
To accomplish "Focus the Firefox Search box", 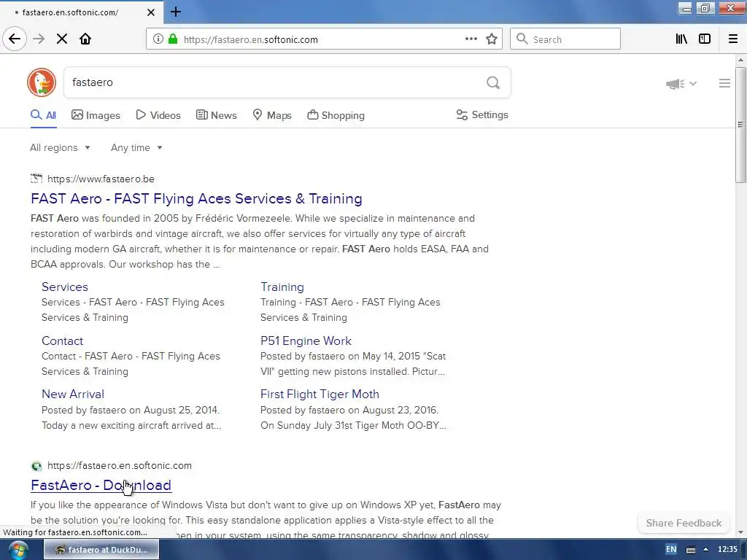I will pos(565,39).
